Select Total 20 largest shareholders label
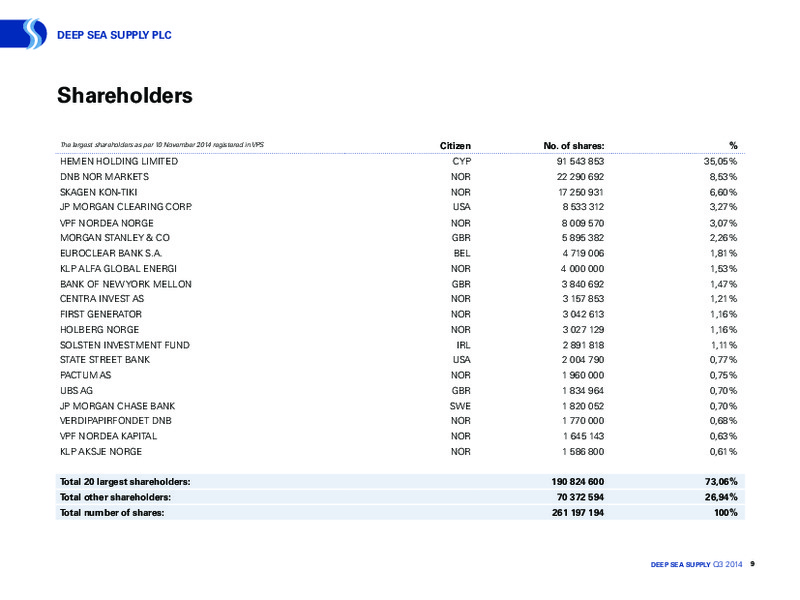Screen dimensions: 800x600 point(125,482)
